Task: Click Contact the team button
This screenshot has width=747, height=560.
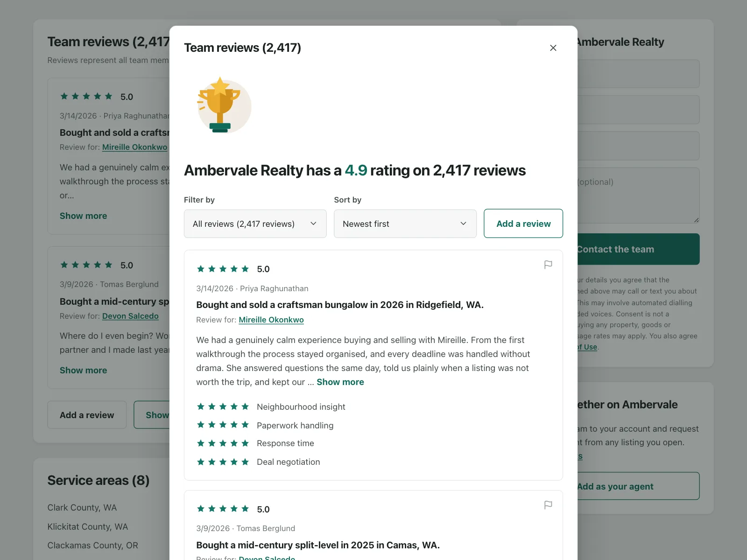Action: pos(638,249)
